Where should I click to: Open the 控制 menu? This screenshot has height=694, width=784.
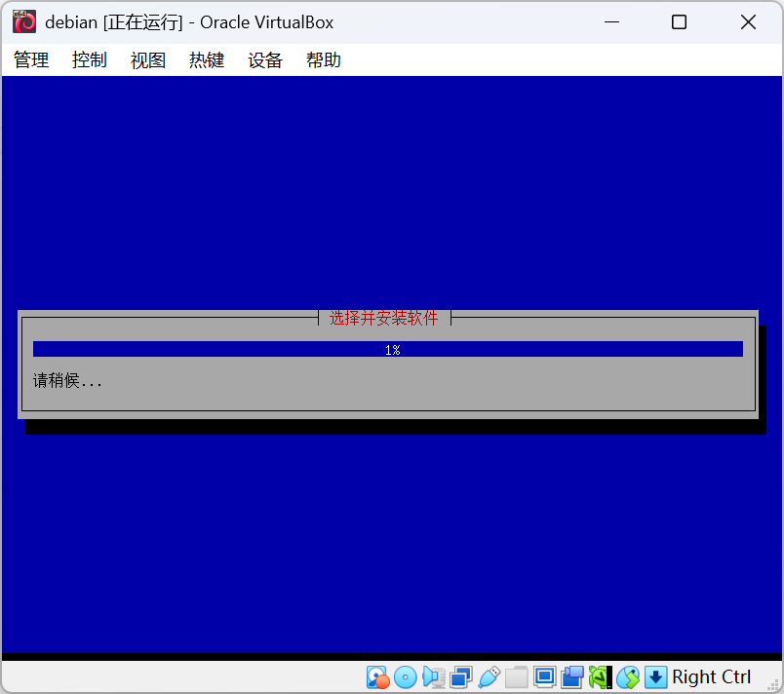[x=90, y=60]
